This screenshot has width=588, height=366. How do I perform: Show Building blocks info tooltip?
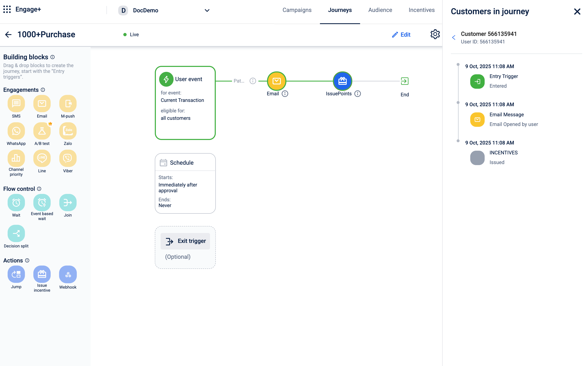[x=52, y=57]
